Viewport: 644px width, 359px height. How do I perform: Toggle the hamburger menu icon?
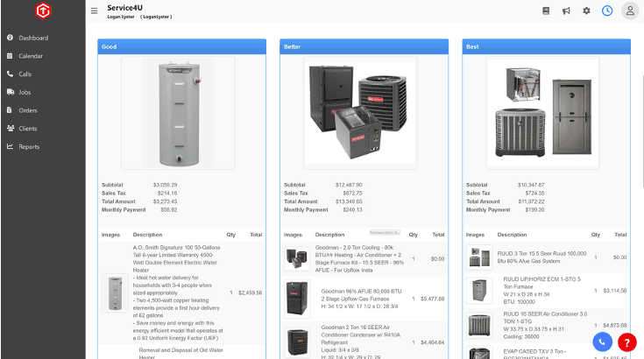pos(94,11)
